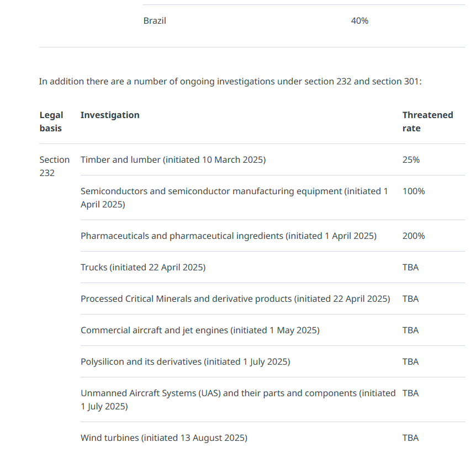This screenshot has height=453, width=476.
Task: Click the Polysilicon and its derivatives entry
Action: coord(185,362)
